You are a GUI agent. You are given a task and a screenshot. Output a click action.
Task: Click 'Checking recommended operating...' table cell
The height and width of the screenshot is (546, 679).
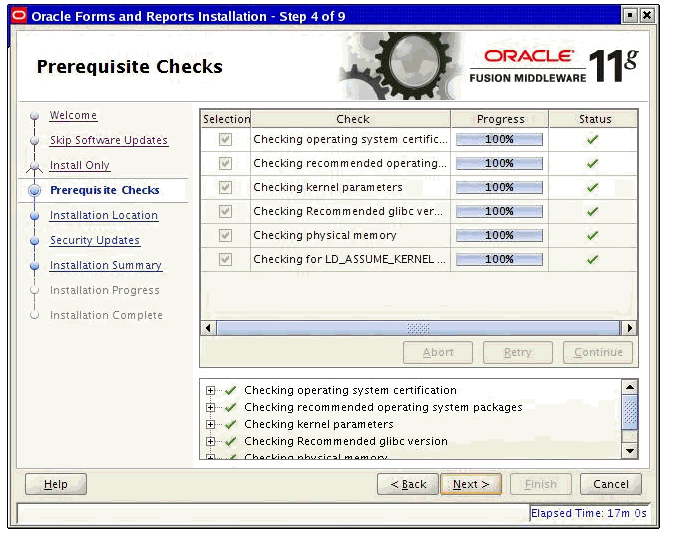[x=350, y=163]
